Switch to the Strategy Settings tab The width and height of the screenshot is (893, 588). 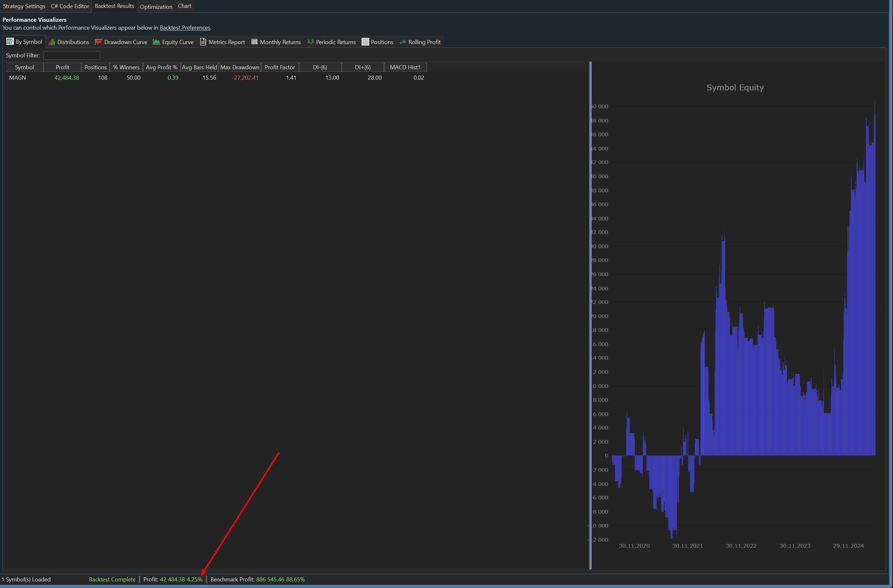[24, 6]
